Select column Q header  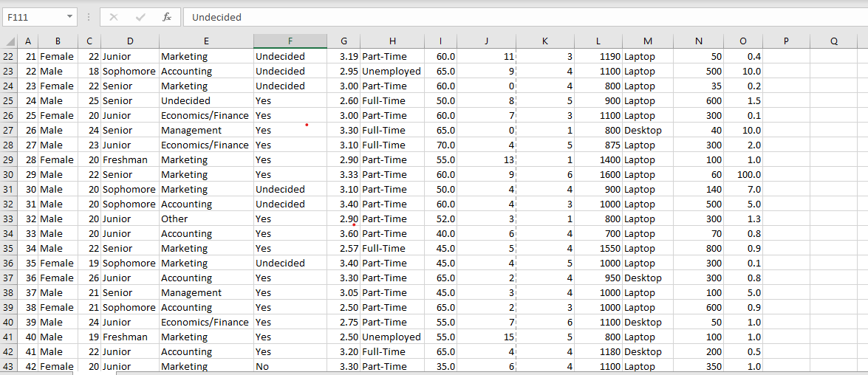pos(834,41)
